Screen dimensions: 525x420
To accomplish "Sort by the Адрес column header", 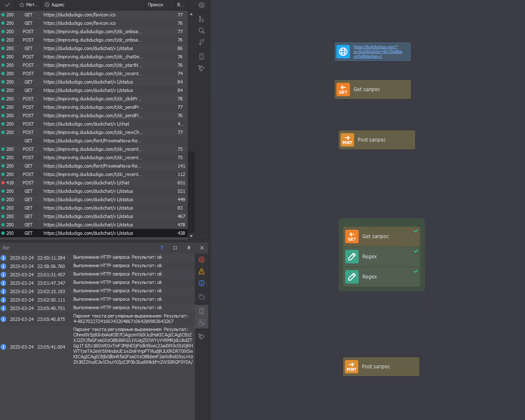I will [x=93, y=5].
